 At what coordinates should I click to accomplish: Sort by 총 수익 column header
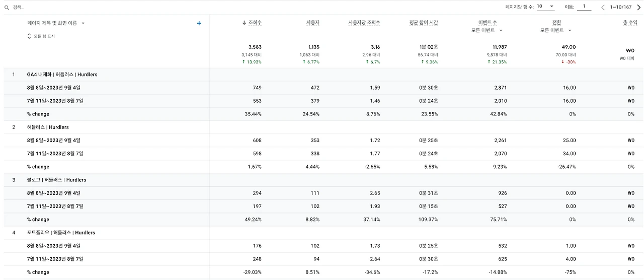click(x=630, y=23)
